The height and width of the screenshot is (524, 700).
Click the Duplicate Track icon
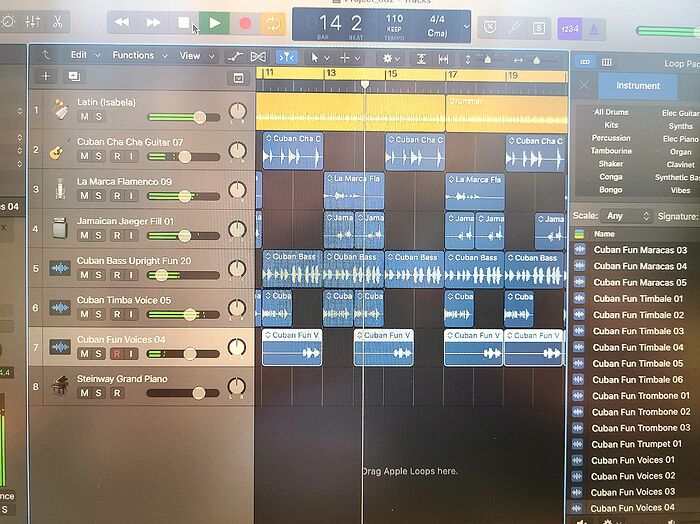click(x=74, y=77)
